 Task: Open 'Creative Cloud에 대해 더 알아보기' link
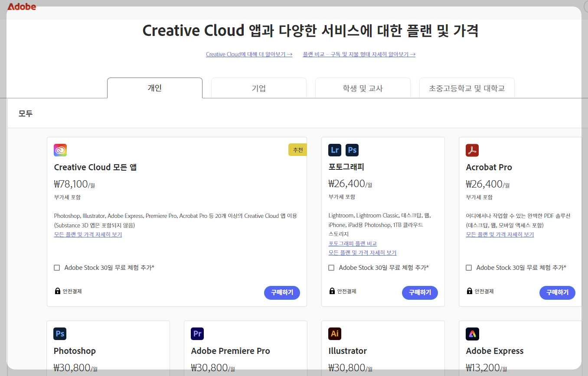click(249, 54)
